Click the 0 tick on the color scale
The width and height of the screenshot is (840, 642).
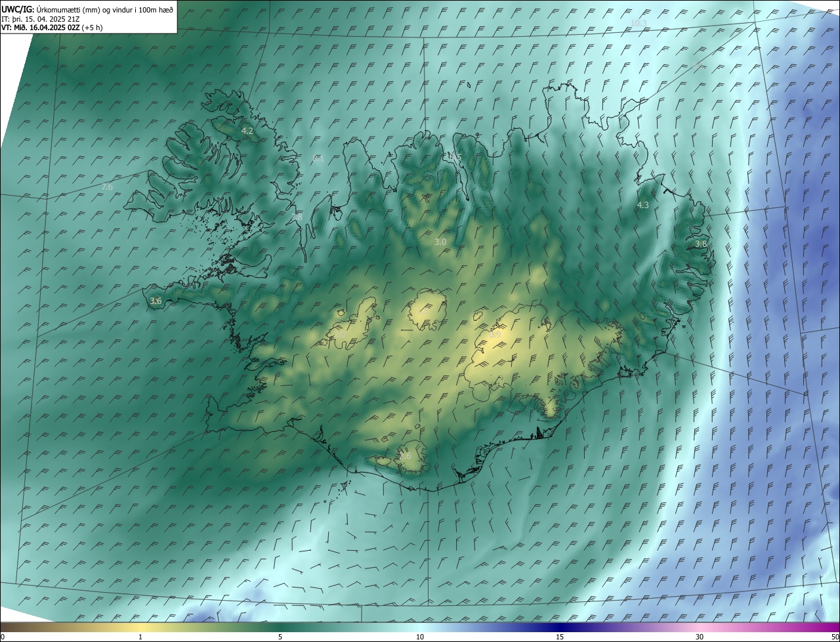tap(3, 637)
